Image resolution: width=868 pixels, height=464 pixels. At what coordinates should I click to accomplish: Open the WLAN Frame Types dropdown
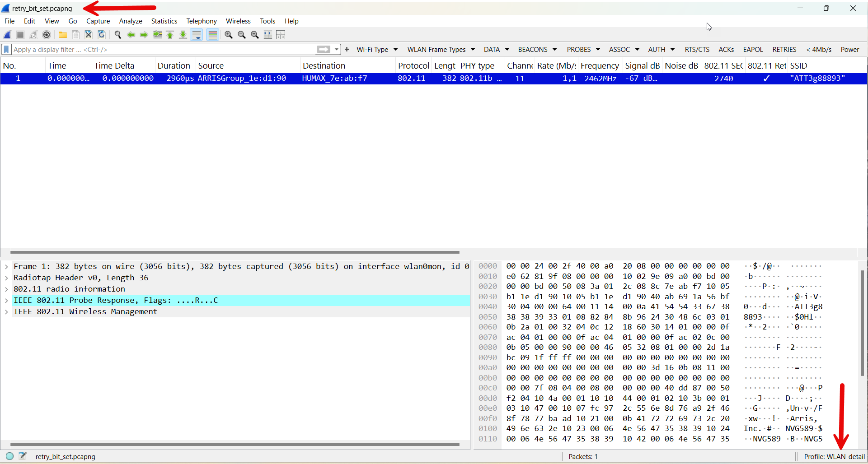point(441,50)
